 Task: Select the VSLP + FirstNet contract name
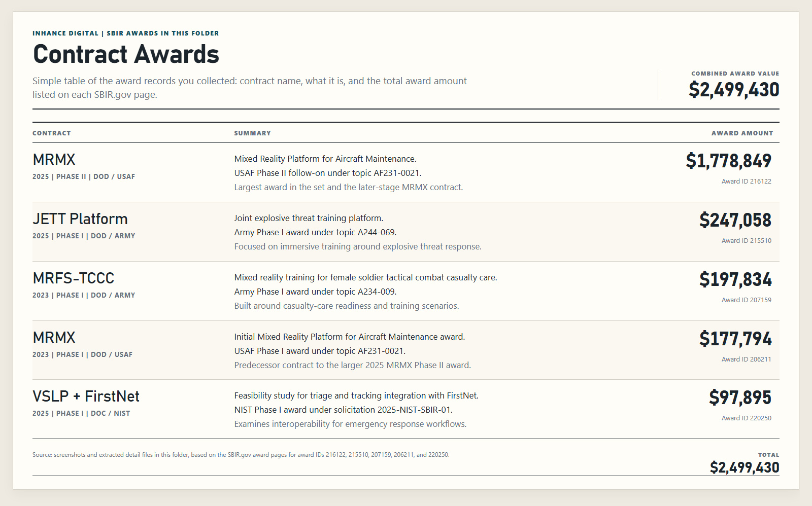[x=86, y=396]
